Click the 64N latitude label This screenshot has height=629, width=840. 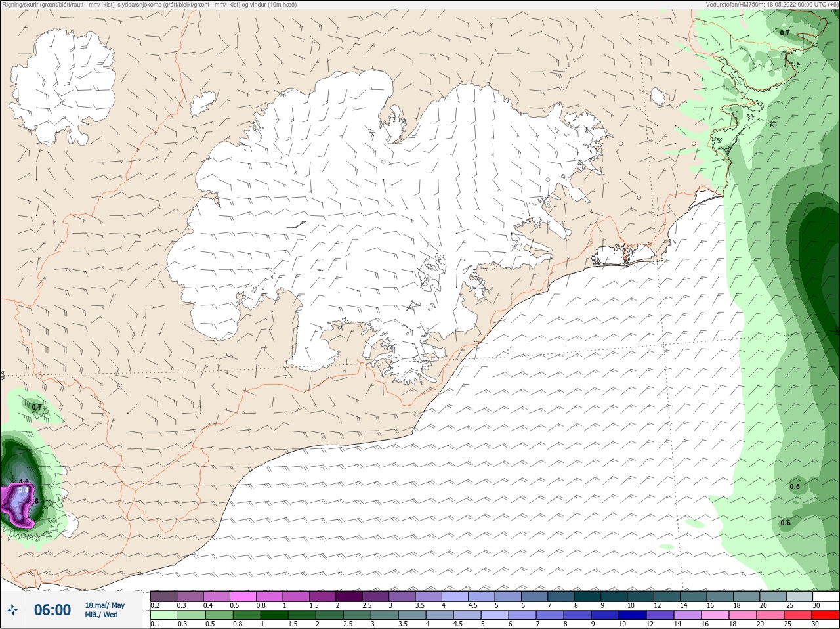pos(3,376)
